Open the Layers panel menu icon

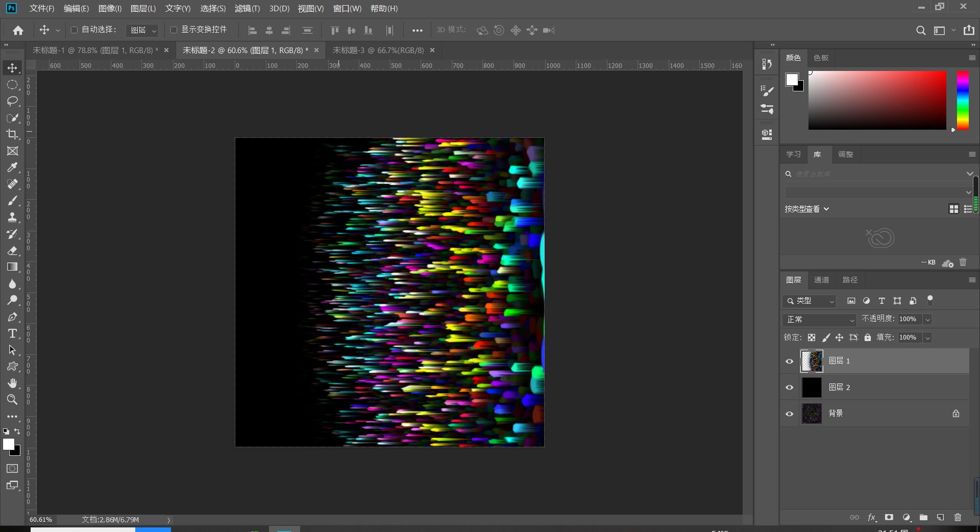coord(972,280)
